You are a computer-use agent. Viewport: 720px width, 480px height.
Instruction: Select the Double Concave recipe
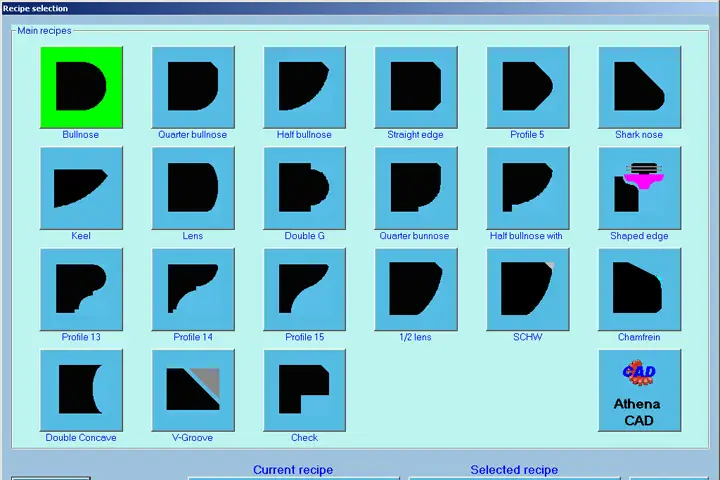click(81, 390)
